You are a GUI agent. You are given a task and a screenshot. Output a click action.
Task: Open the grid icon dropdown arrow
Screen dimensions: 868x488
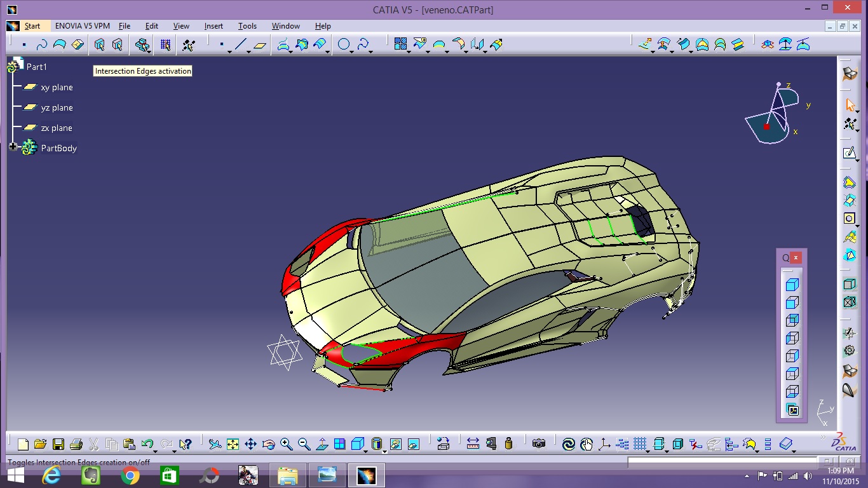(x=649, y=451)
